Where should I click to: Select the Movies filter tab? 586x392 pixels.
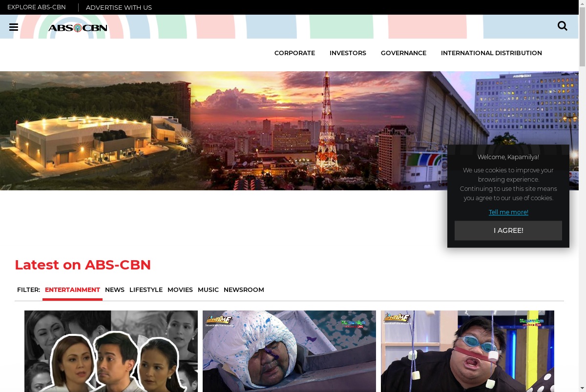(x=180, y=289)
